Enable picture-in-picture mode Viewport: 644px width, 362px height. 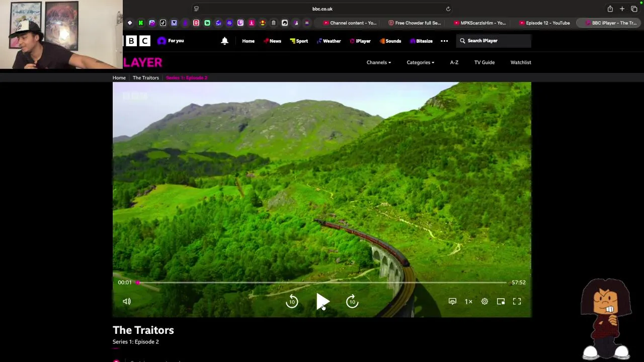click(501, 301)
